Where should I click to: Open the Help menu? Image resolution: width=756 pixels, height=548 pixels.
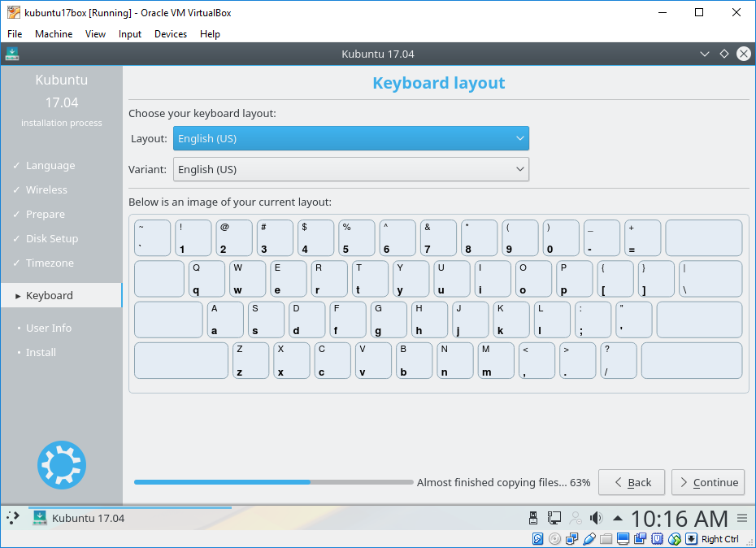tap(211, 34)
